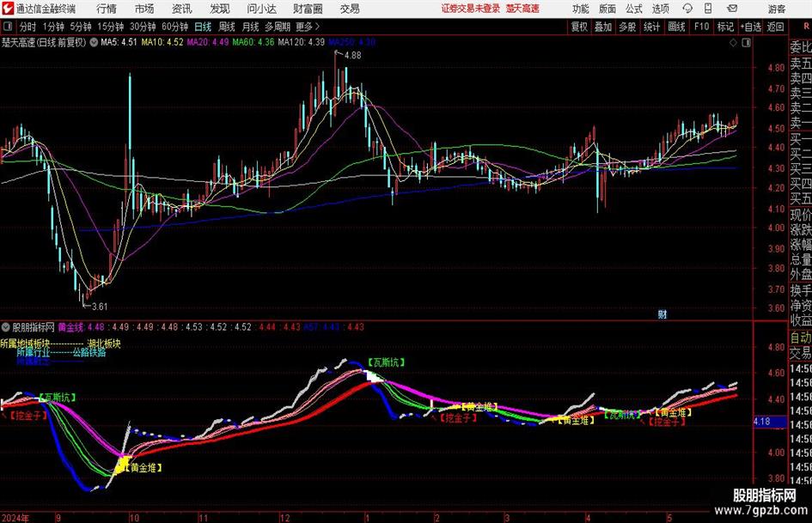This screenshot has width=812, height=523.
Task: Open the 交易 menu
Action: 350,9
